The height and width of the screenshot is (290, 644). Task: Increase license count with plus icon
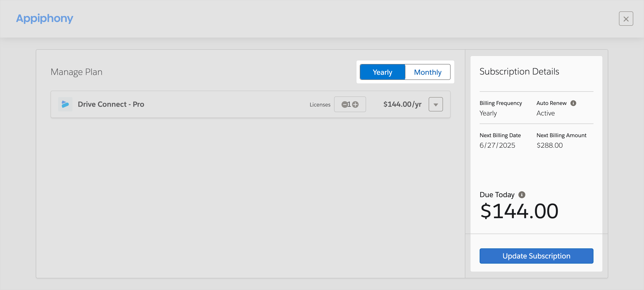[x=355, y=104]
